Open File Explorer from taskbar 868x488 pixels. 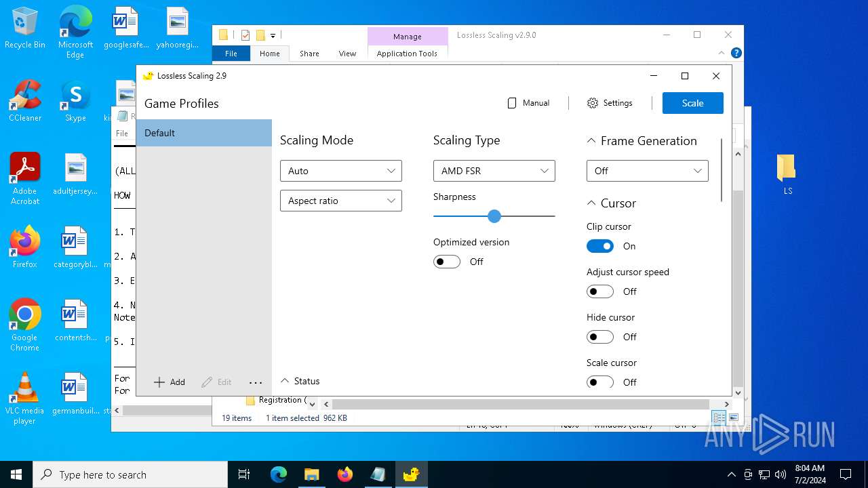(x=311, y=474)
